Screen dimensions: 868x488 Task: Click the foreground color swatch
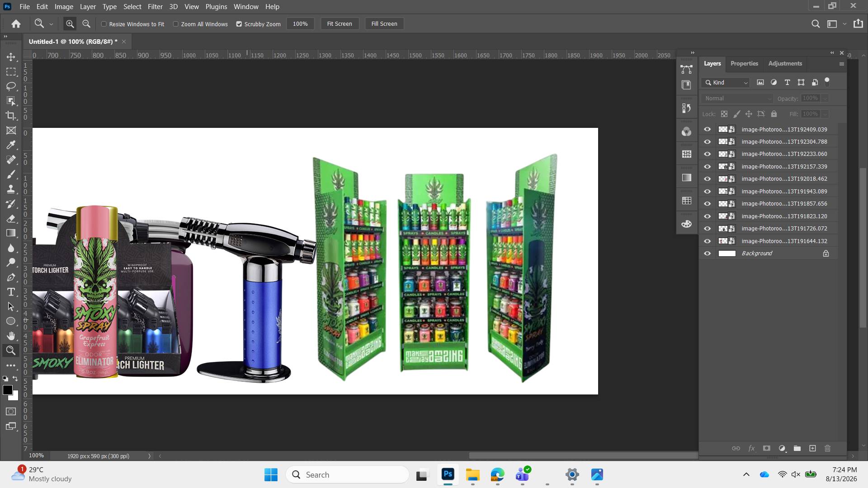point(7,390)
